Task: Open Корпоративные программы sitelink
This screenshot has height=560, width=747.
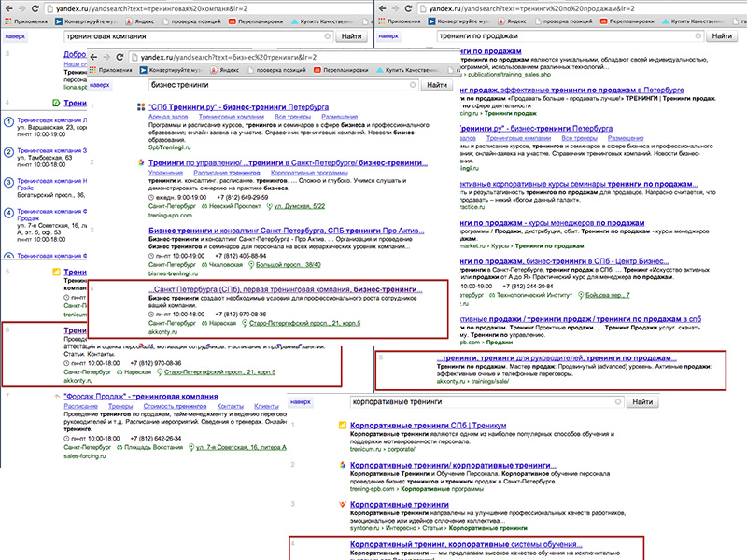Action: tap(309, 173)
